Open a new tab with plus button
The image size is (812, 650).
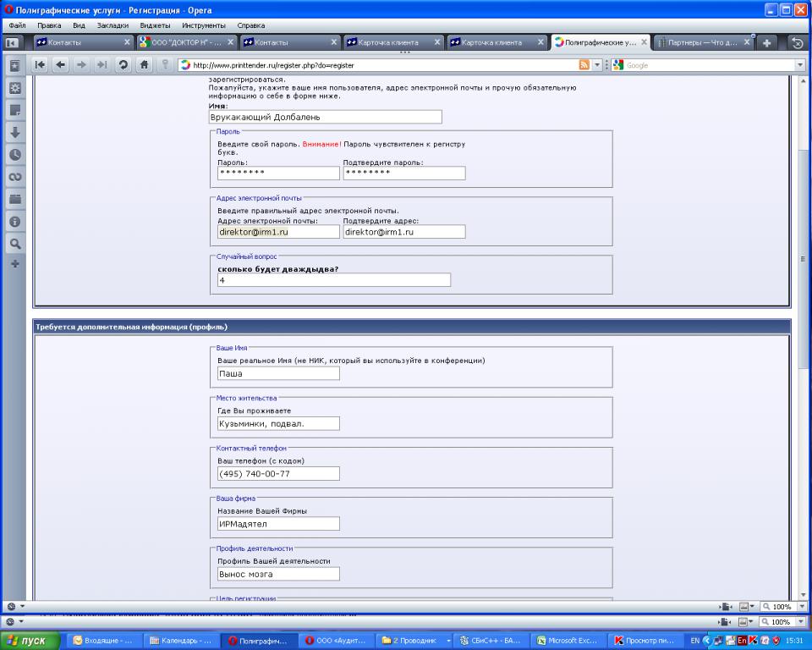tap(765, 42)
